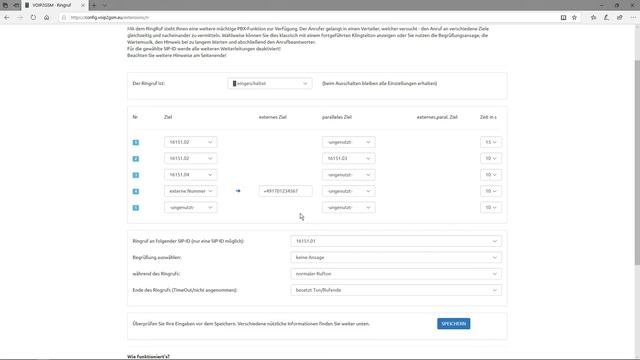Click row number 4 badge
640x360 pixels.
click(x=136, y=191)
